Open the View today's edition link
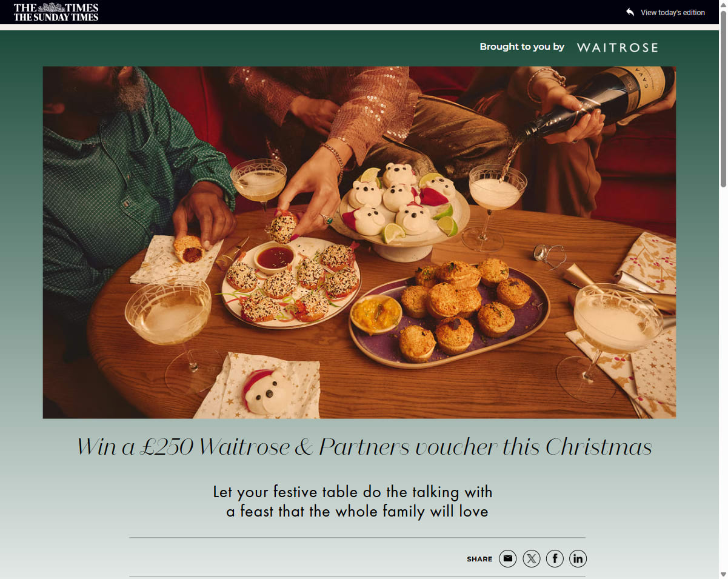This screenshot has width=728, height=579. (673, 12)
